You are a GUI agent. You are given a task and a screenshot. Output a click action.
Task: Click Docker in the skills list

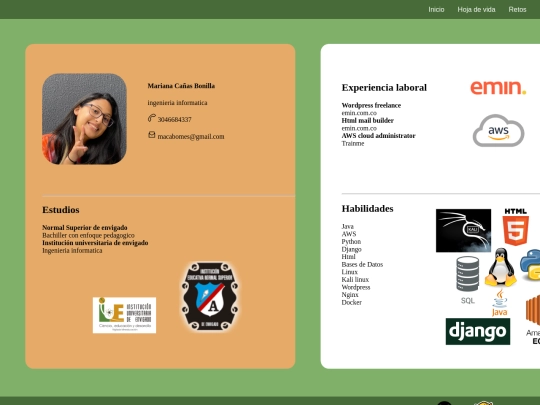pyautogui.click(x=352, y=302)
